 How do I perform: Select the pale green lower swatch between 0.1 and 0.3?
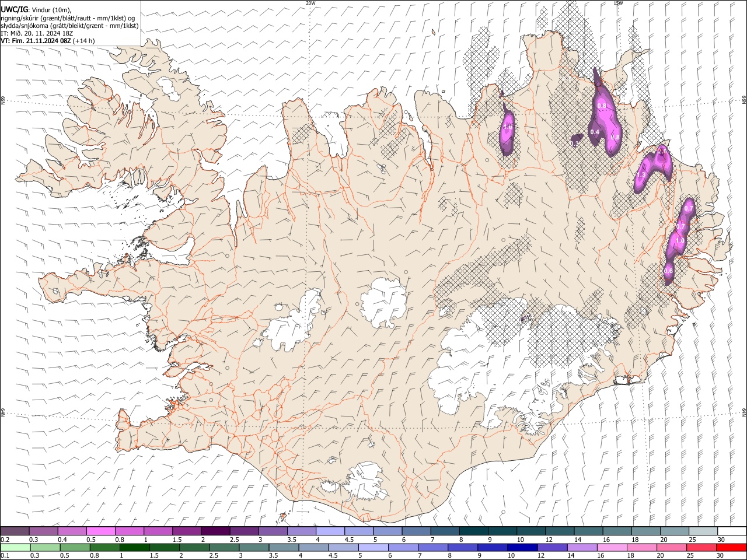[15, 547]
